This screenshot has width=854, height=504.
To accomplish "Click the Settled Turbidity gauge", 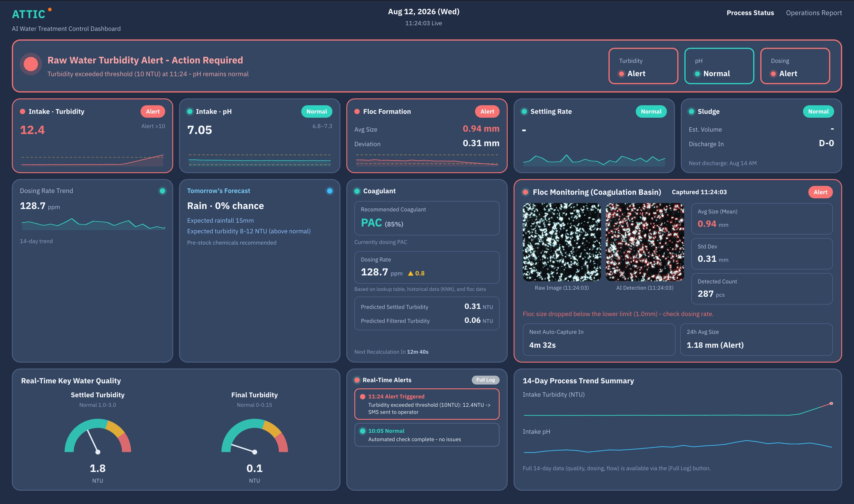I will (98, 436).
